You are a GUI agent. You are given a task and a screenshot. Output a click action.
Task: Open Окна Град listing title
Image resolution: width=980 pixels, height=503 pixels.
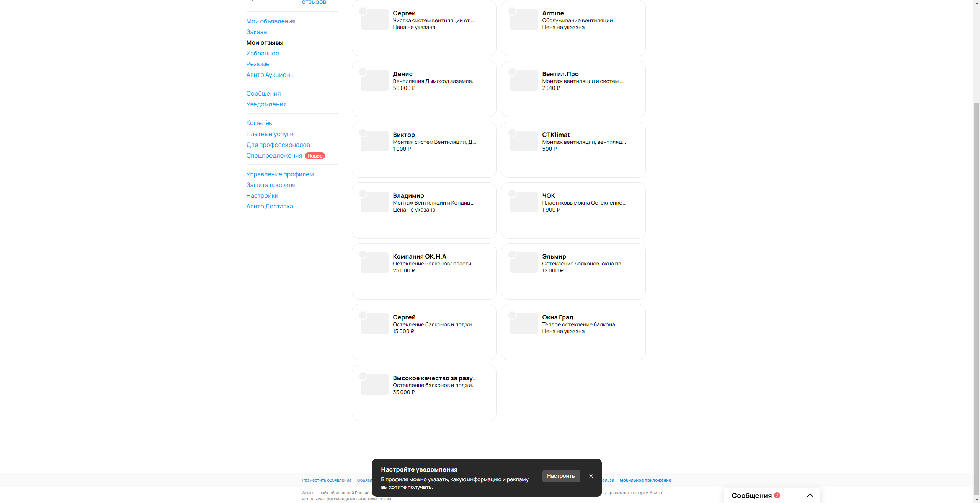click(557, 317)
